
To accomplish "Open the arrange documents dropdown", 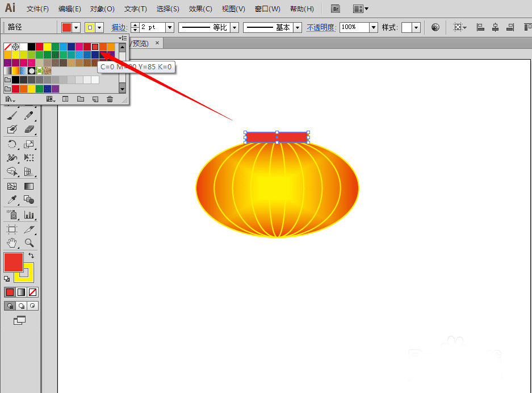I will coord(361,9).
